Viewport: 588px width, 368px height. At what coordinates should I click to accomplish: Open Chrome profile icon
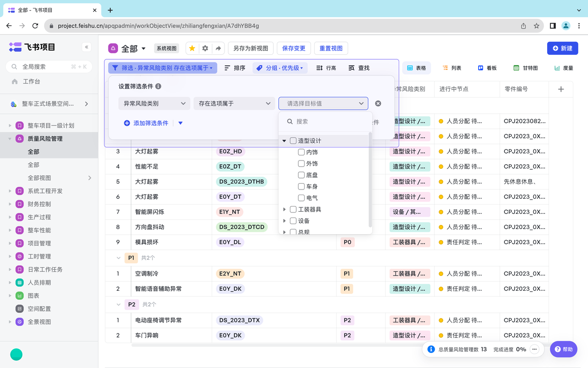(x=566, y=26)
